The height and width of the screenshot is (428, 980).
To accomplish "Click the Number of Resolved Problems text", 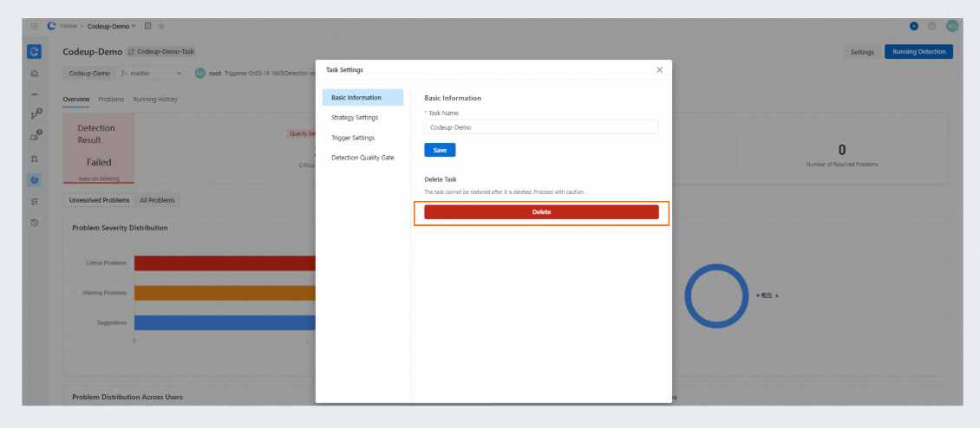I will [x=841, y=165].
